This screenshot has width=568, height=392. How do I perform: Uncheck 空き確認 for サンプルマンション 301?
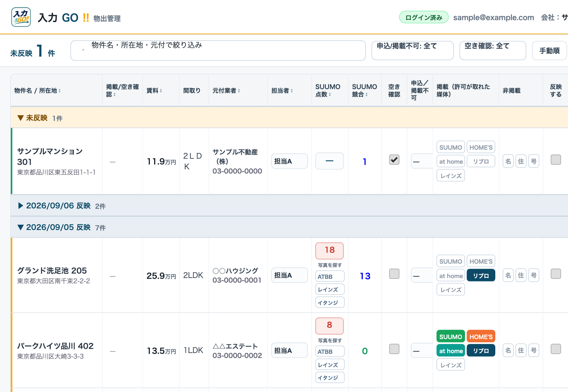(394, 160)
